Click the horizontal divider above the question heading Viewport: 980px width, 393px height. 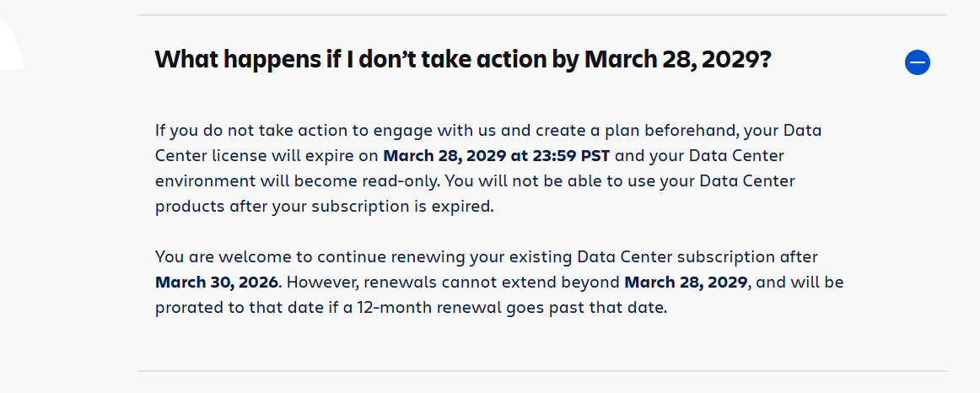[x=541, y=15]
